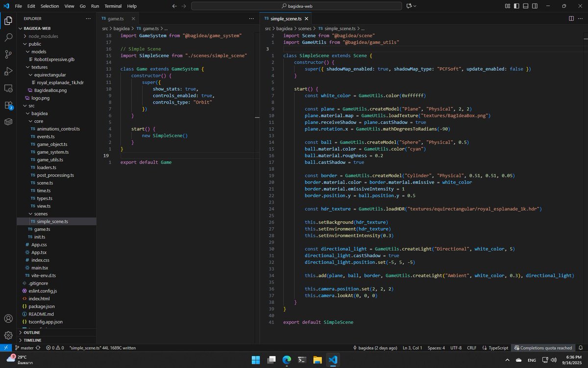This screenshot has height=368, width=588.
Task: Open the Extensions view with badge 2
Action: (x=8, y=105)
